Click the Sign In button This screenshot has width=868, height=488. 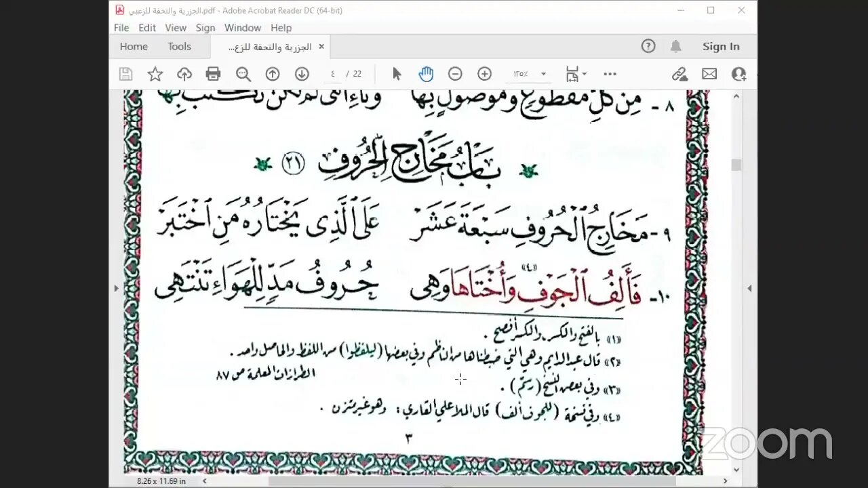pos(721,46)
